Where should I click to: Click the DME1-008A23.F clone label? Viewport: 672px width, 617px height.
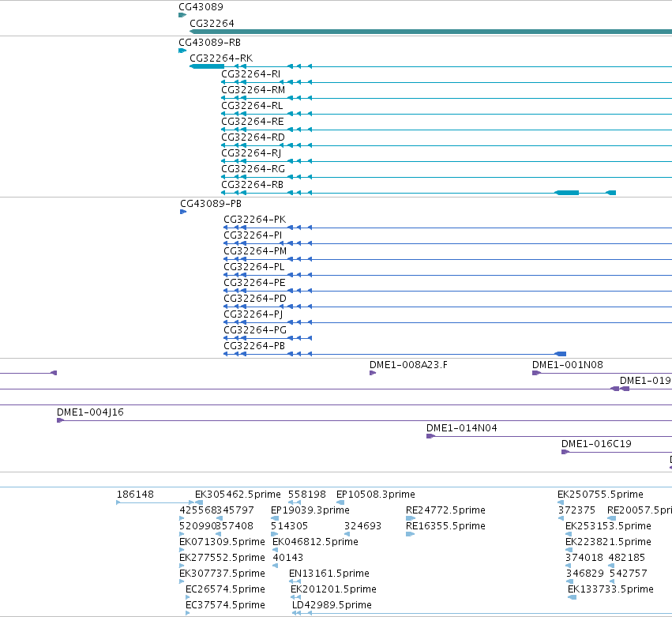click(408, 365)
